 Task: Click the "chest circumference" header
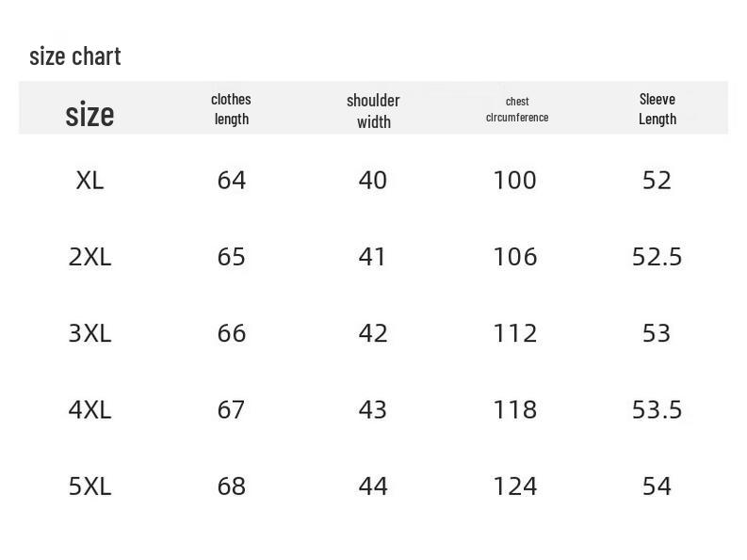[517, 109]
